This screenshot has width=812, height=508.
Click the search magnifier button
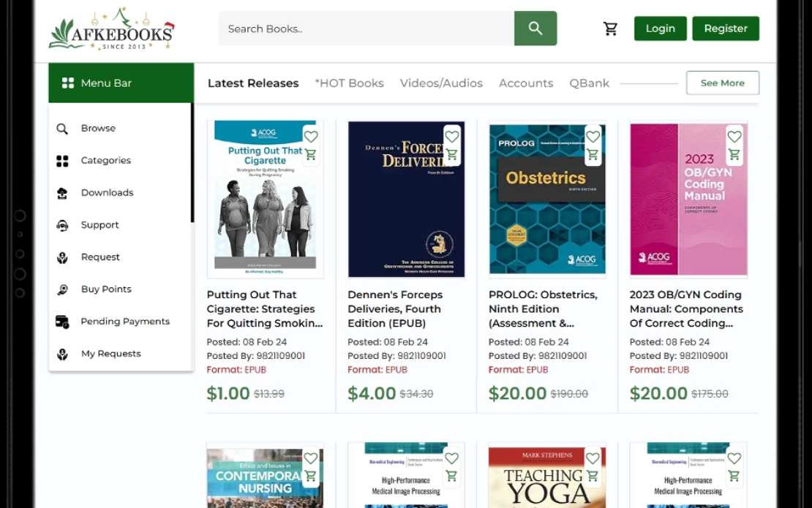(x=535, y=29)
